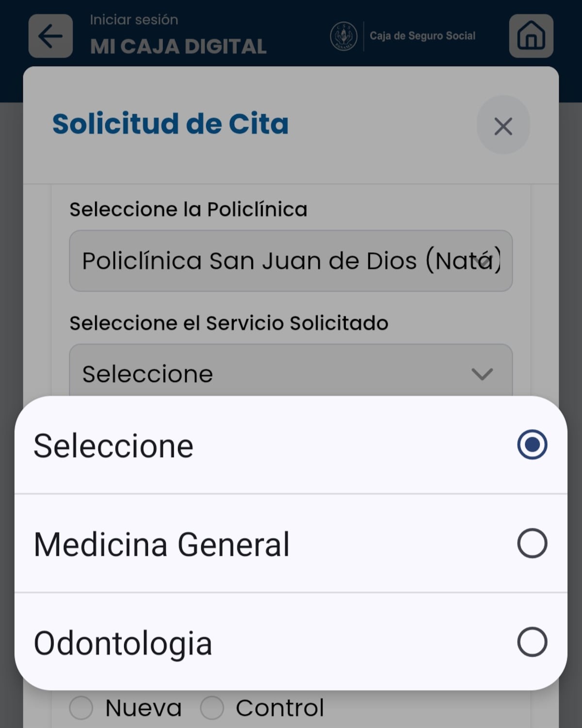This screenshot has width=582, height=728.
Task: Tap the Iniciar sesión header text
Action: (134, 20)
